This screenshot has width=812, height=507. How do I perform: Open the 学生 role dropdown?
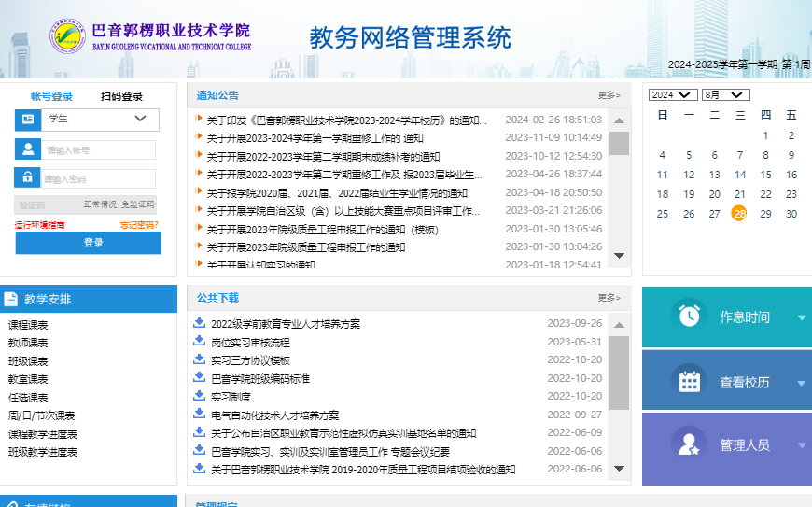click(101, 120)
